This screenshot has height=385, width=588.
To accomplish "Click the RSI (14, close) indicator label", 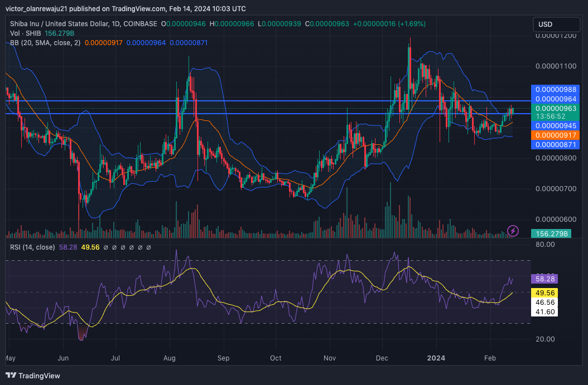I will 32,247.
